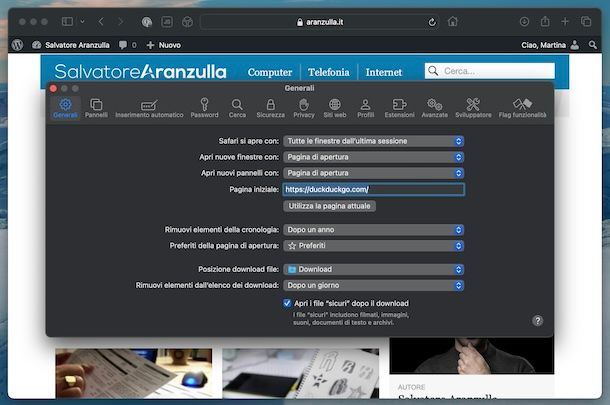Show Safari downloads
The width and height of the screenshot is (610, 405).
tap(524, 21)
